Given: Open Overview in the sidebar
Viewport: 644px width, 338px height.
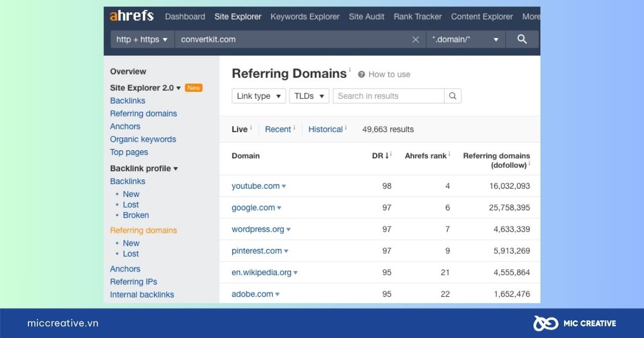Looking at the screenshot, I should 128,71.
